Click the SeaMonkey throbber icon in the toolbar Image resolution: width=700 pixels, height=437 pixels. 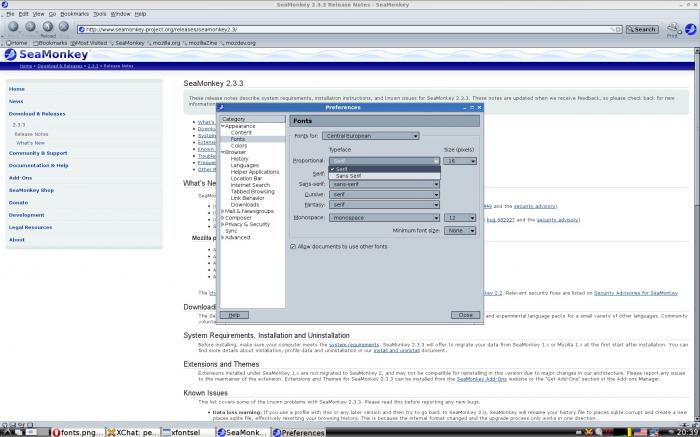690,29
